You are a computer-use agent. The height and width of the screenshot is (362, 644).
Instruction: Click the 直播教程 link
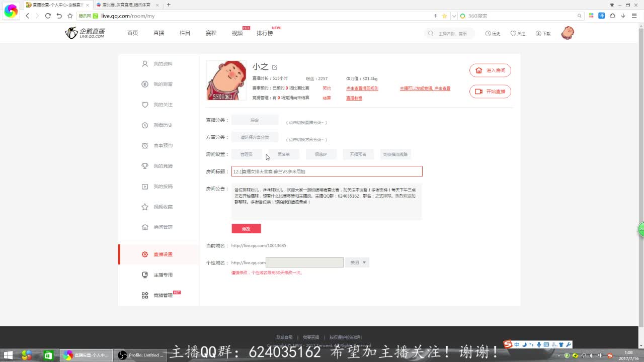coord(354,98)
